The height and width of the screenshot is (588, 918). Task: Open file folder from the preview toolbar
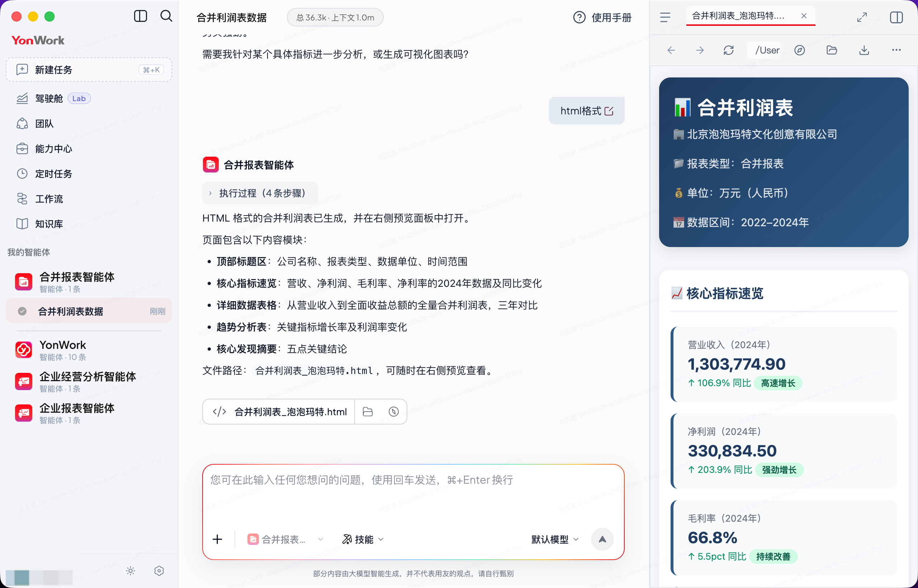click(831, 50)
